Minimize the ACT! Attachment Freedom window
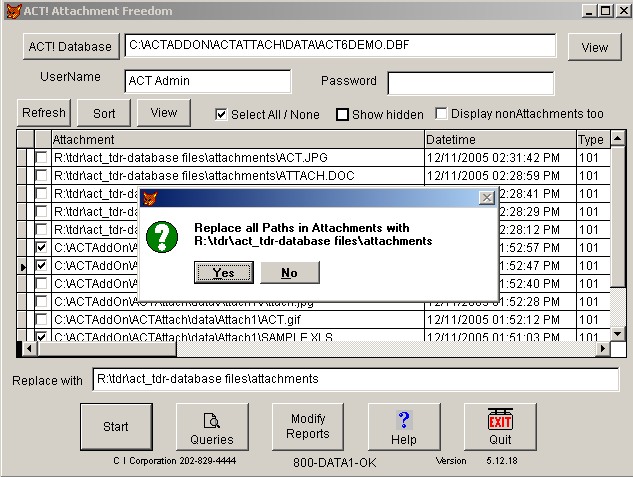Viewport: 633px width, 477px height. click(589, 10)
